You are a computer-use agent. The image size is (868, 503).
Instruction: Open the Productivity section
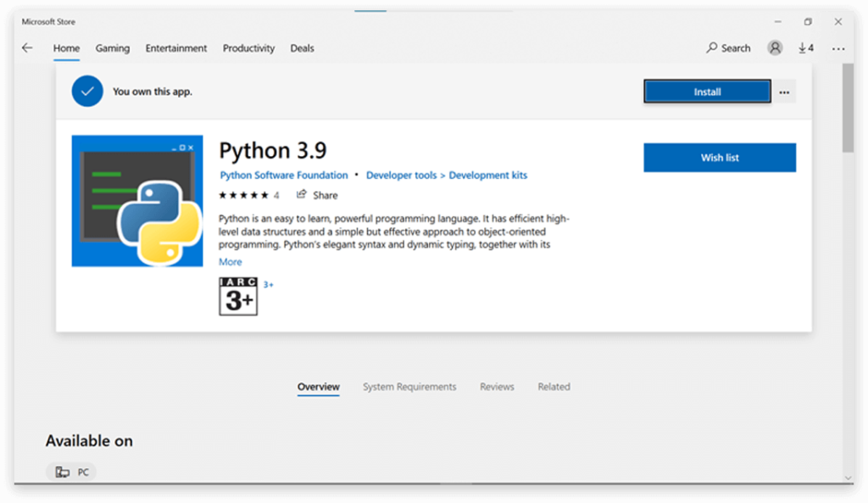tap(248, 48)
